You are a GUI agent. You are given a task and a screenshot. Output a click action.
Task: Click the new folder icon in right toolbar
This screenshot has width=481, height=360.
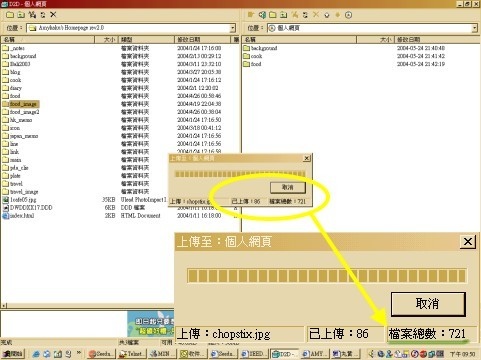click(x=273, y=15)
